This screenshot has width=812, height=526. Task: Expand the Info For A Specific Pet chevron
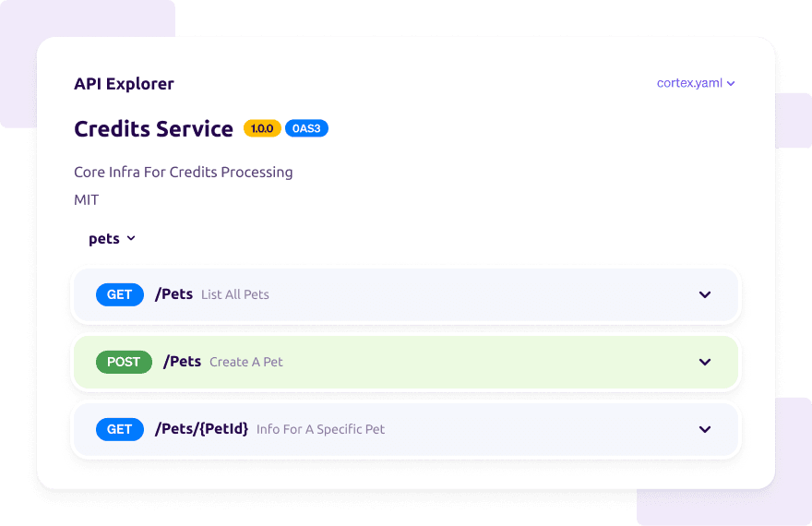tap(705, 429)
